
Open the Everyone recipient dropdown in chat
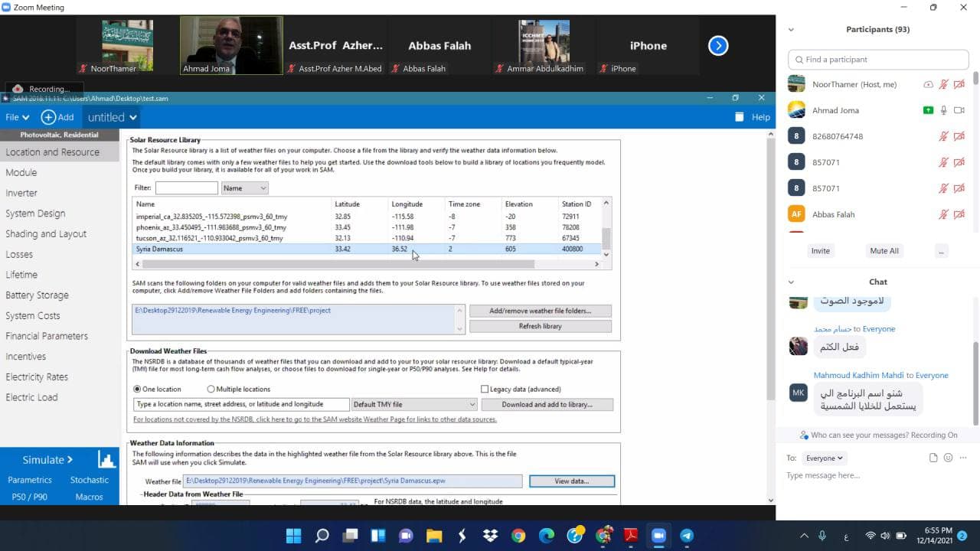click(x=824, y=458)
